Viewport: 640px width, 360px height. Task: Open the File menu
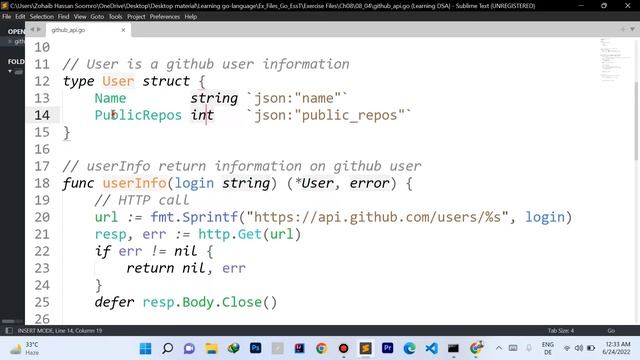click(x=7, y=17)
